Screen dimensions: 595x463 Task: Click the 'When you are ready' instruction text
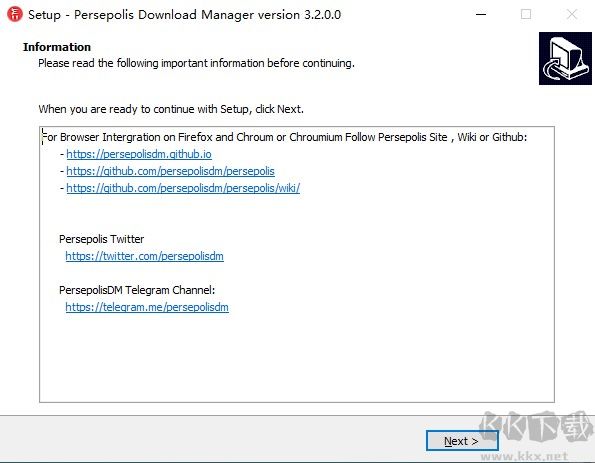click(171, 109)
